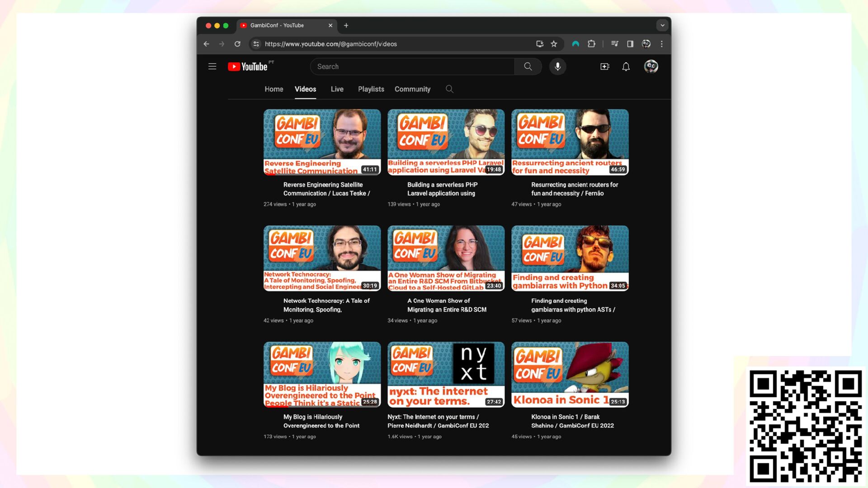
Task: Bookmark page with star icon
Action: (554, 44)
